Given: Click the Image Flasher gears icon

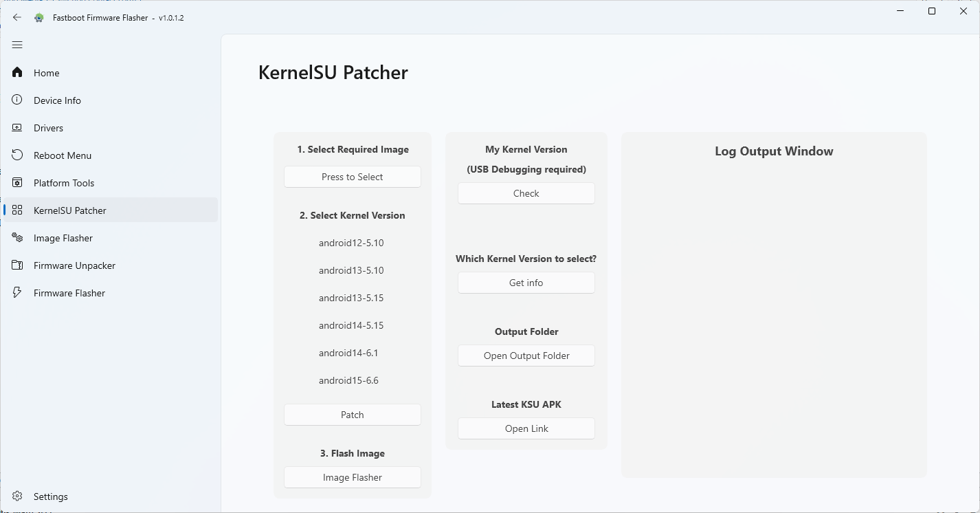Looking at the screenshot, I should (18, 238).
